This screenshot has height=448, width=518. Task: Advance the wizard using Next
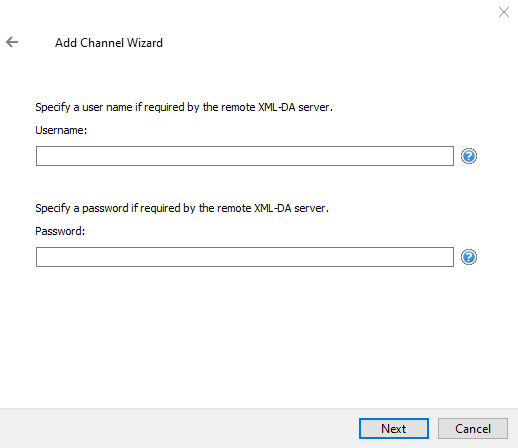point(394,428)
